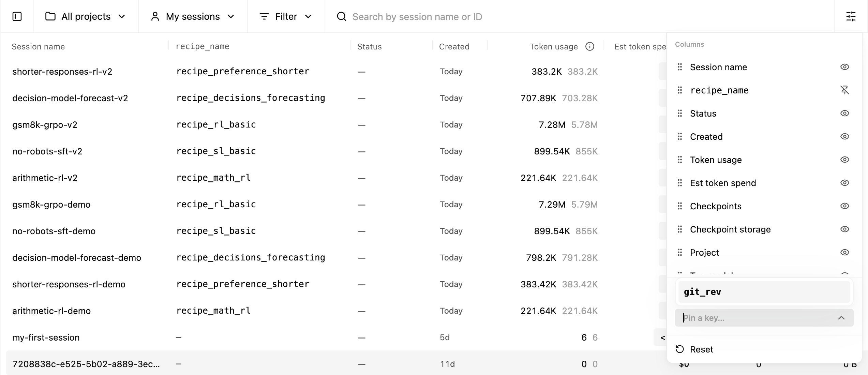The height and width of the screenshot is (375, 868).
Task: Open session shorter-responses-rl-v2
Action: pyautogui.click(x=62, y=72)
